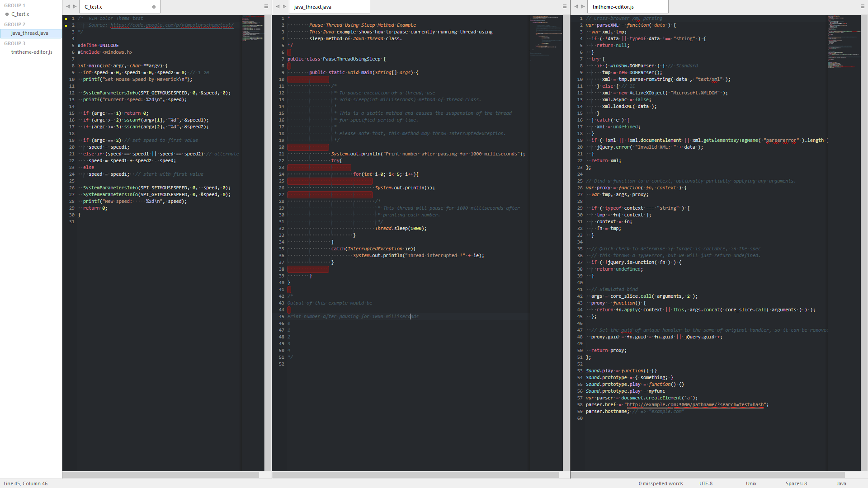Switch to the java_thread.java tab
The image size is (868, 488).
click(x=313, y=7)
